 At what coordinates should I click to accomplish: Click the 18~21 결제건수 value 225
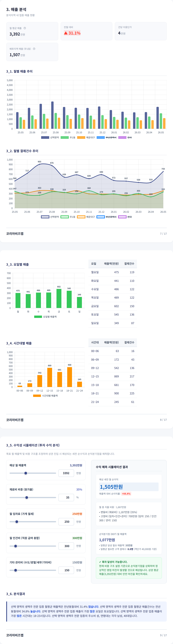click(x=132, y=393)
